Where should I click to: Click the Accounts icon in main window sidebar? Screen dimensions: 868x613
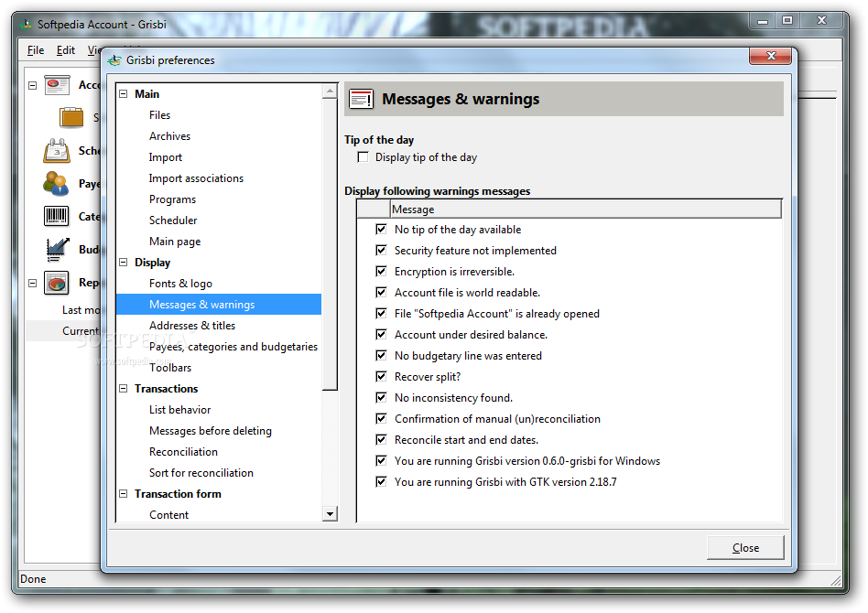(x=57, y=85)
